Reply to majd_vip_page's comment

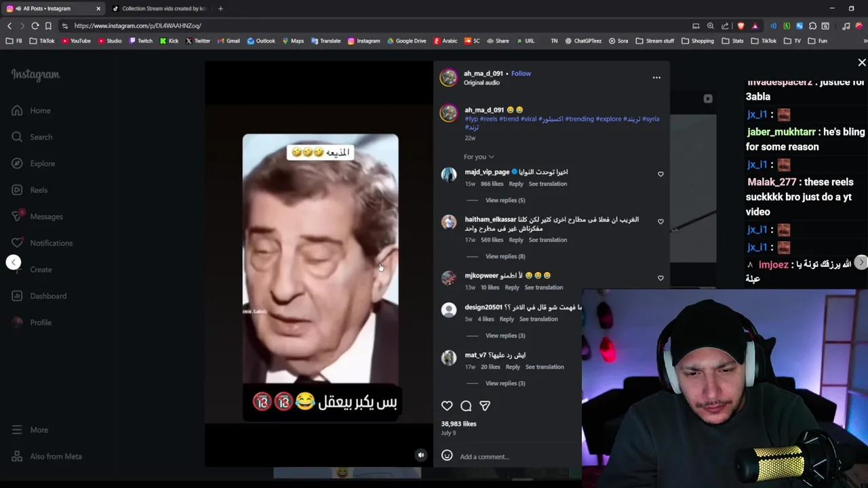pyautogui.click(x=516, y=184)
